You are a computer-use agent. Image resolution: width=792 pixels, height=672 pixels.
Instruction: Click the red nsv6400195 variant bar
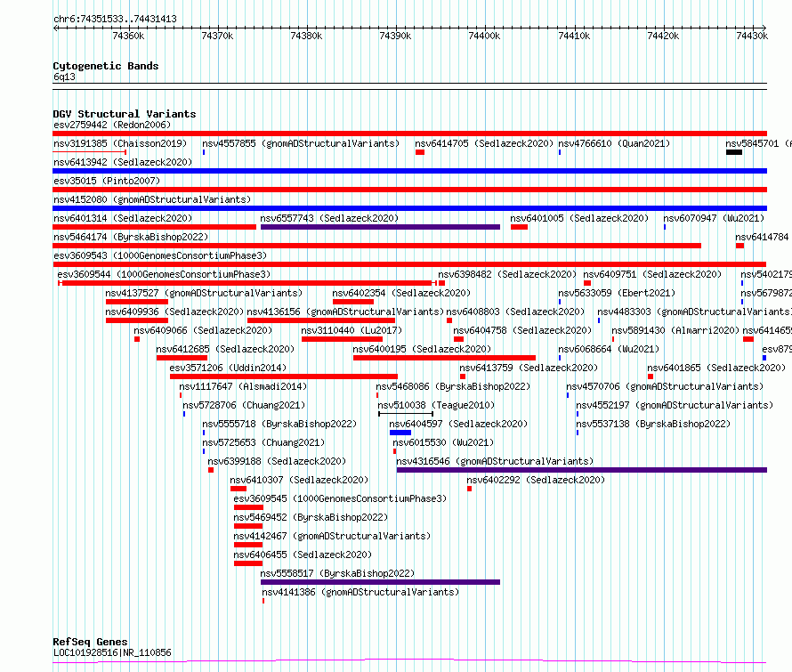pos(444,358)
